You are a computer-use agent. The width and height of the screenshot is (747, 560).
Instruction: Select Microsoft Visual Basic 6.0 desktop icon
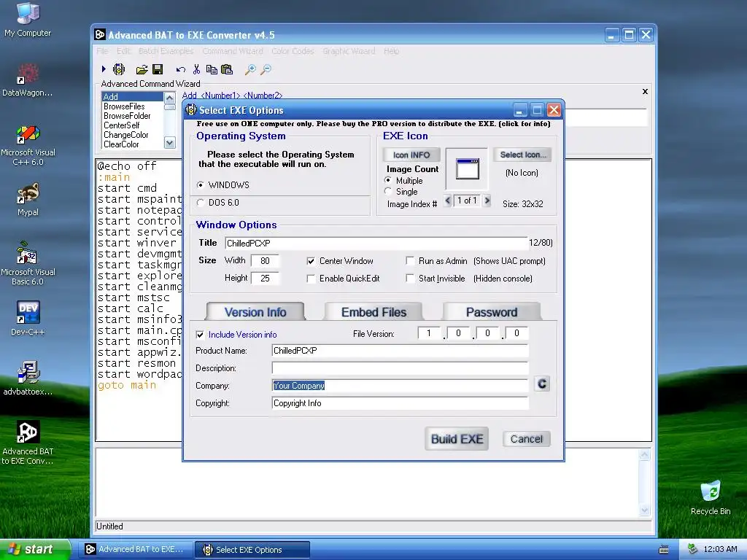click(x=28, y=263)
